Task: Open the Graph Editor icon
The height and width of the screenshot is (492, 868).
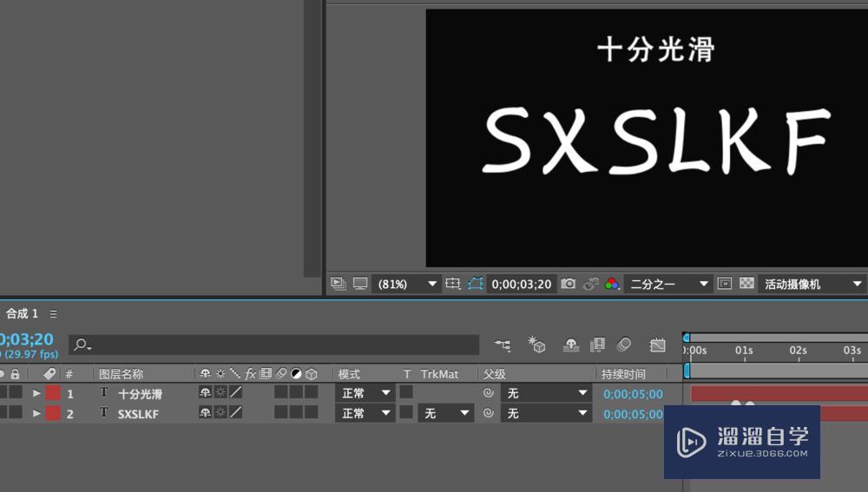Action: tap(658, 344)
